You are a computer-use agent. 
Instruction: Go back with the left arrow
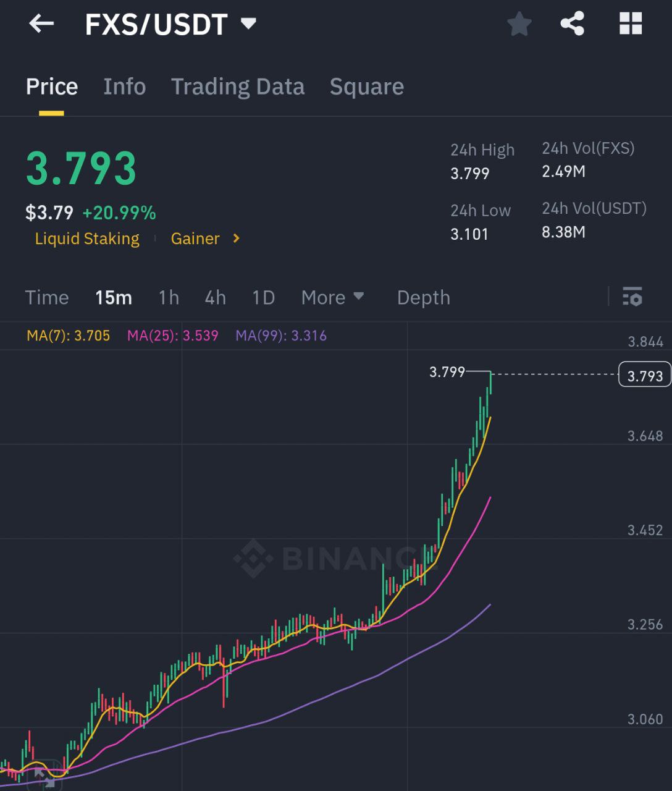pos(41,24)
